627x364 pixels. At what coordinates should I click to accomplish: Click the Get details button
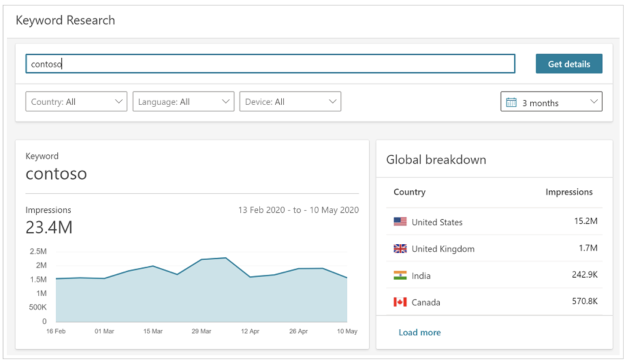coord(569,64)
